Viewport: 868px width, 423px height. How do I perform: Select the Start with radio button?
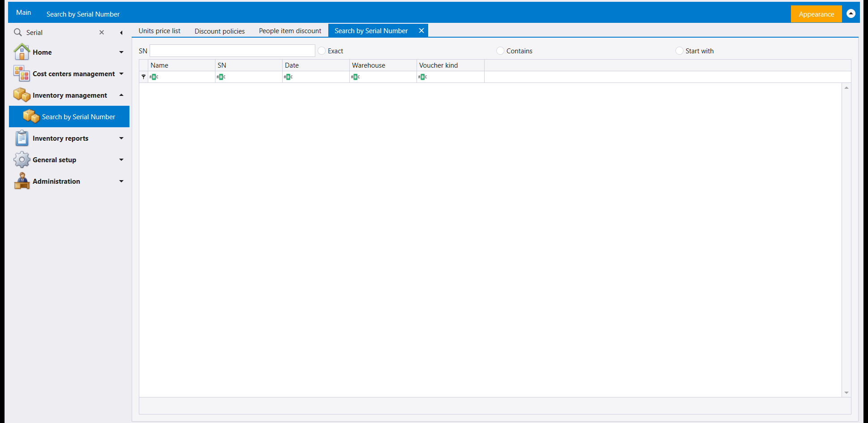679,51
